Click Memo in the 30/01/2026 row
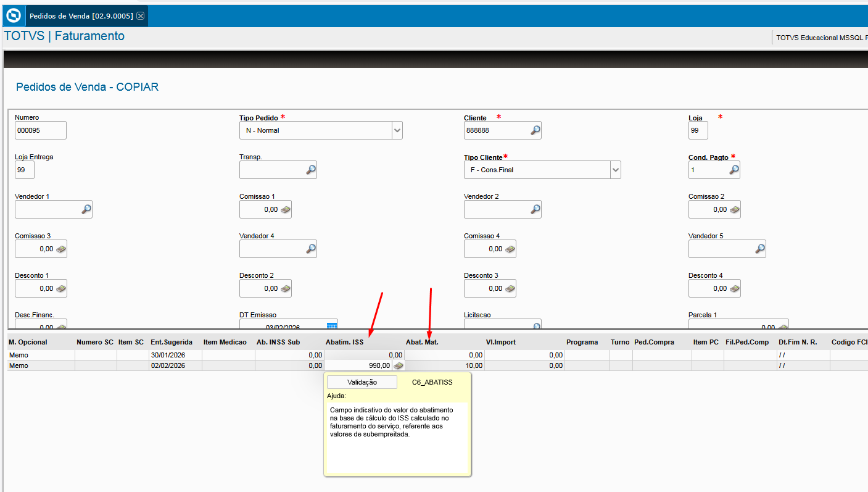The width and height of the screenshot is (868, 492). (41, 355)
